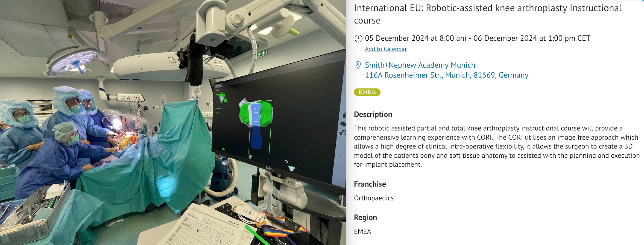Screen dimensions: 644x245
Task: Click the location pin icon
Action: (x=358, y=65)
